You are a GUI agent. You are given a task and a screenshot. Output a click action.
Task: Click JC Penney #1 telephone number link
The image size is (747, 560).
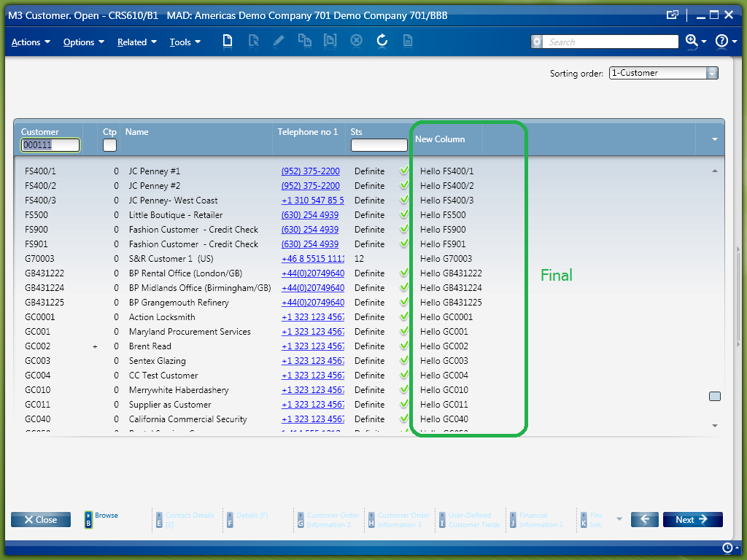[x=310, y=171]
